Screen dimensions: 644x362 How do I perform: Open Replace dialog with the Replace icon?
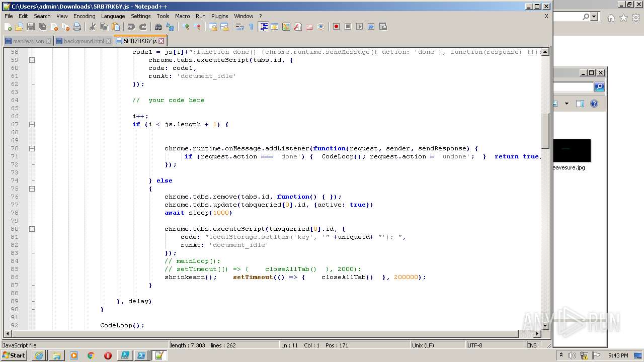pos(170,27)
